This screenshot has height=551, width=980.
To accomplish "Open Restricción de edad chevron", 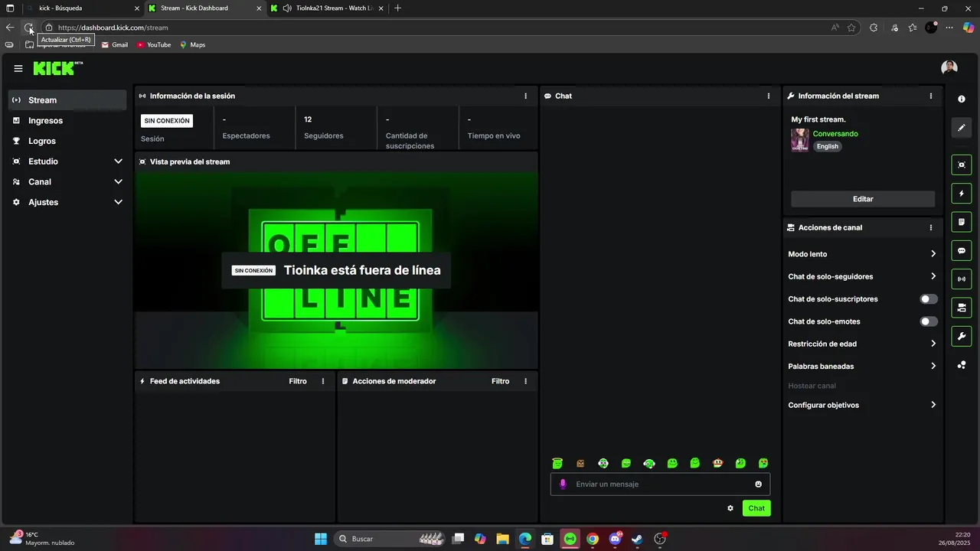I will [x=933, y=344].
